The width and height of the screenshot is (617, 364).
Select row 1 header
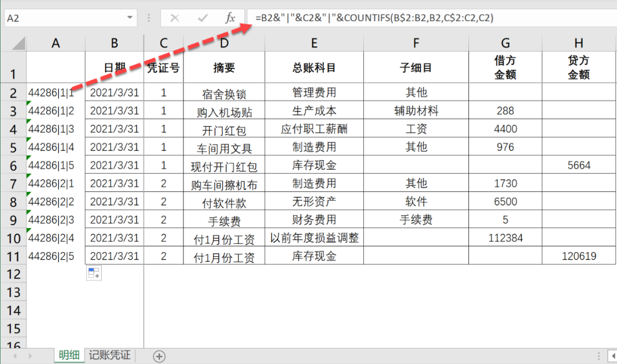coord(13,67)
